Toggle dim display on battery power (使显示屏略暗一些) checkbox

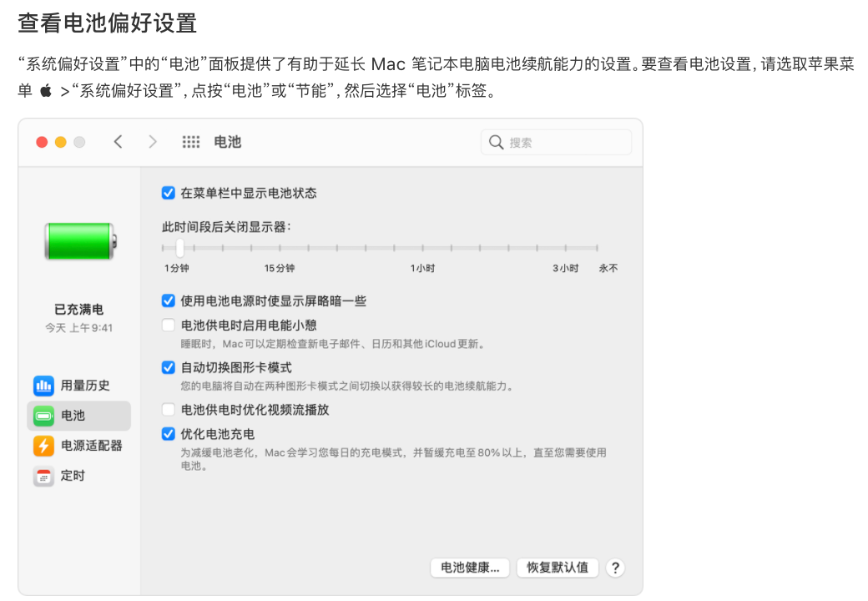pyautogui.click(x=169, y=300)
